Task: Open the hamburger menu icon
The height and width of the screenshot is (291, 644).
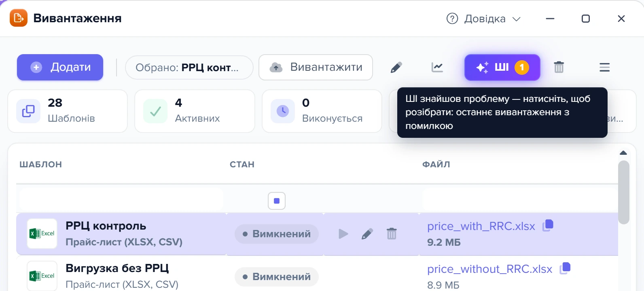Action: point(604,67)
